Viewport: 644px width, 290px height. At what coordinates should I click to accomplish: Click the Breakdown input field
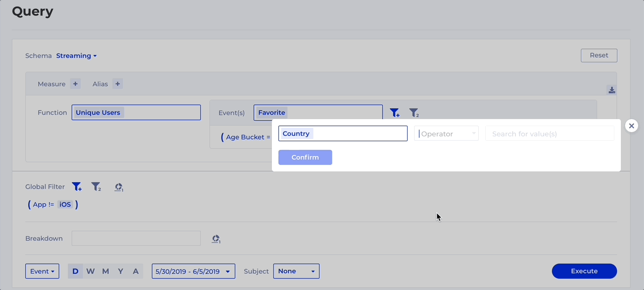coord(136,238)
